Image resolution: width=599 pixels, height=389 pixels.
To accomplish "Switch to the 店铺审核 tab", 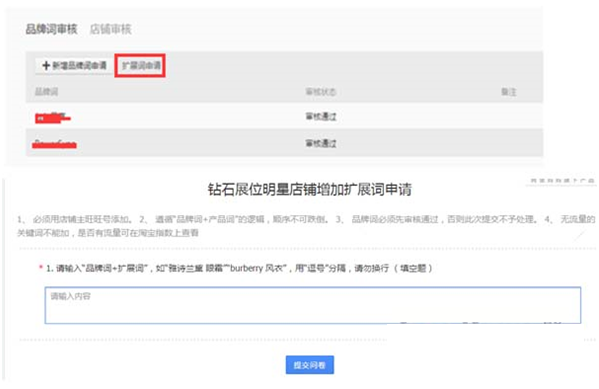I will [x=110, y=29].
